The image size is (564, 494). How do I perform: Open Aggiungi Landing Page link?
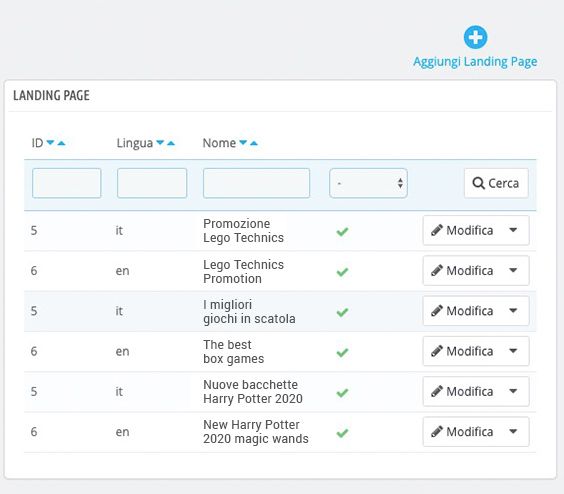(475, 62)
